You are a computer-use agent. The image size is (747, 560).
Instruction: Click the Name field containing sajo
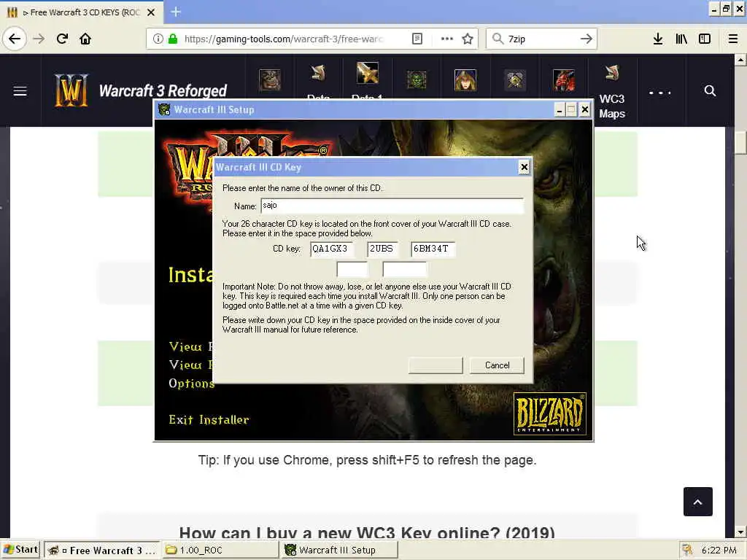click(x=392, y=206)
